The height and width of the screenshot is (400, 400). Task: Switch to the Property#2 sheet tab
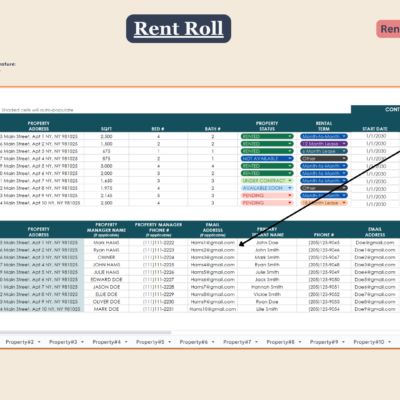(20, 342)
